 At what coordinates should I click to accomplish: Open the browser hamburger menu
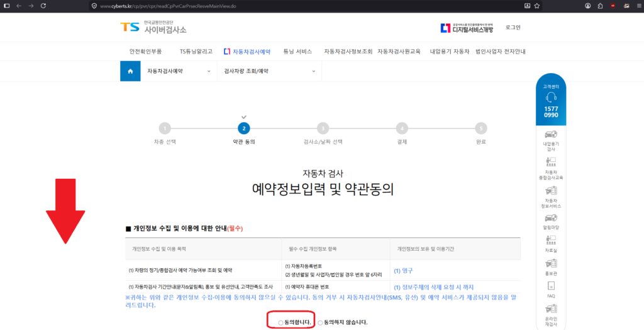click(x=638, y=6)
